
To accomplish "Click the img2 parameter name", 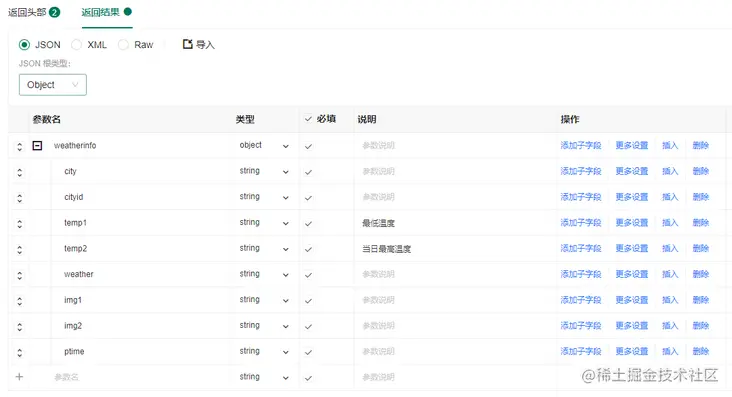I will pos(73,326).
